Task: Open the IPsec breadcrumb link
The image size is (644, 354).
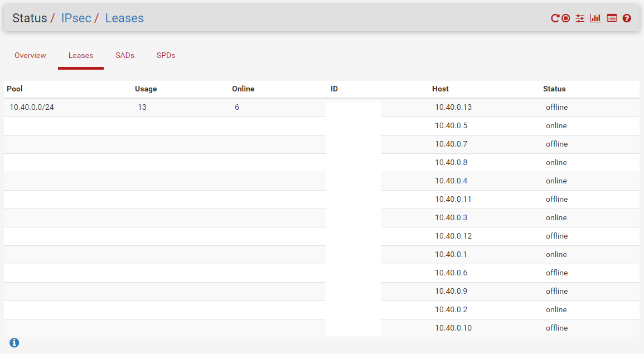Action: tap(76, 18)
